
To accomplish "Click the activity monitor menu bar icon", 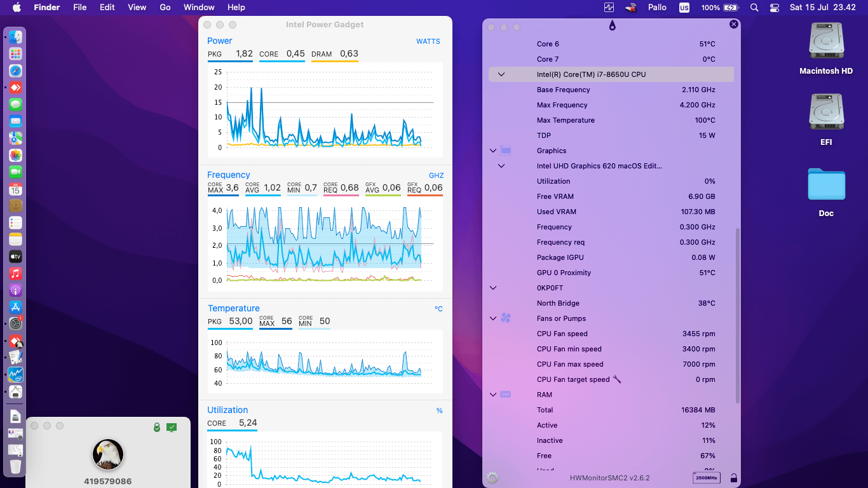I will (609, 8).
